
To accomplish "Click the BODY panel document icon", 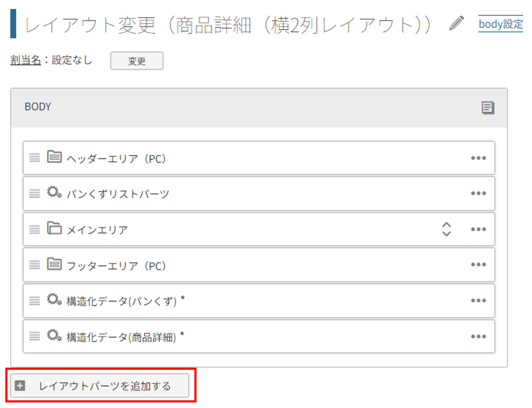I will (488, 108).
